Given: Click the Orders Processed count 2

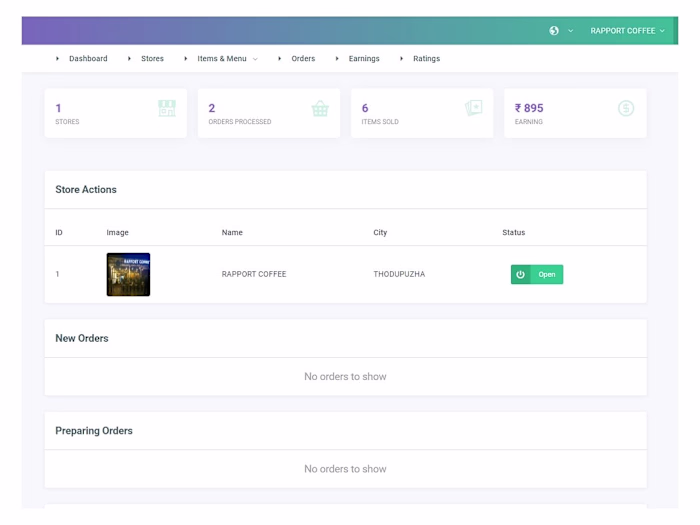Looking at the screenshot, I should point(212,108).
